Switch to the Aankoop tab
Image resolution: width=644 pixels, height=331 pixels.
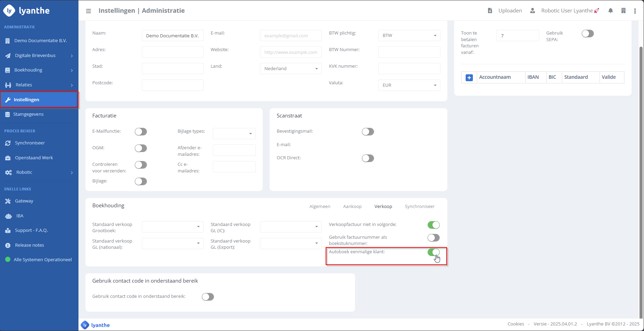[352, 207]
